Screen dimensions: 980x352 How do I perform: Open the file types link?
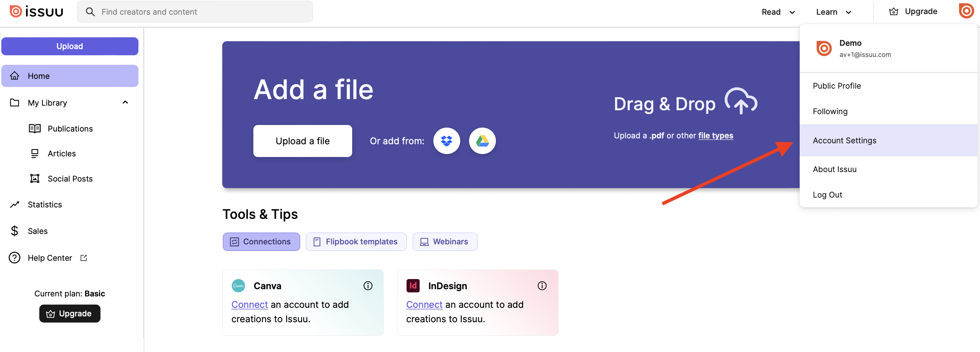[x=715, y=136]
